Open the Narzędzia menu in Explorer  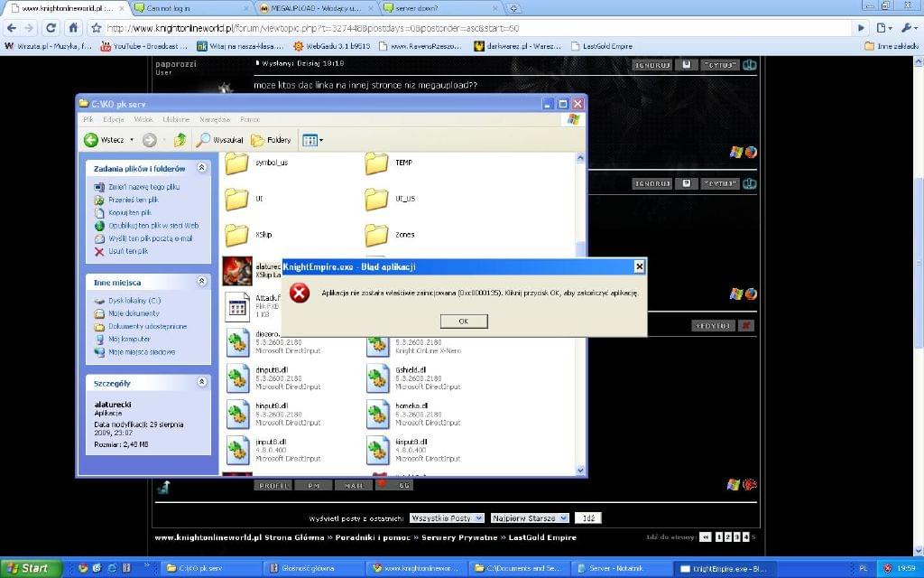pos(215,119)
